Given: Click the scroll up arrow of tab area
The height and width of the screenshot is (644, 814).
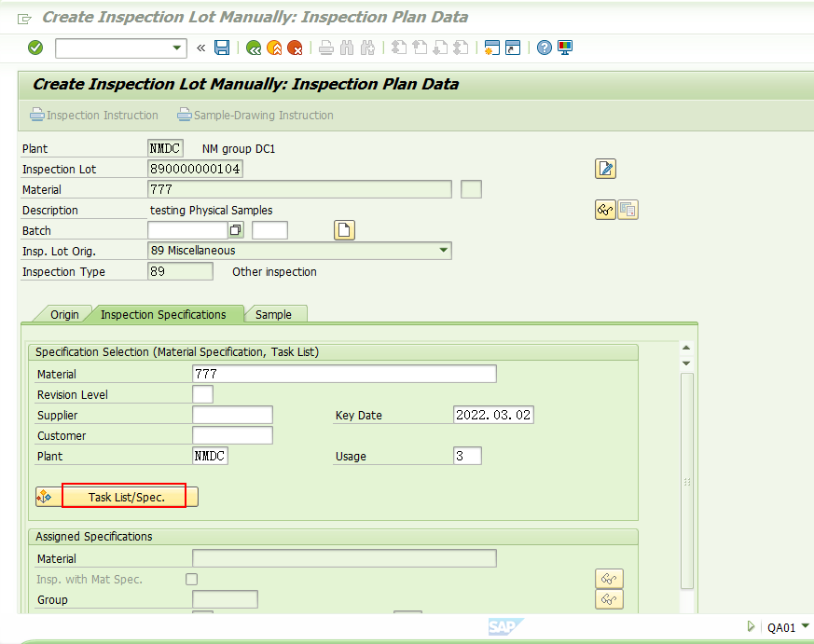Looking at the screenshot, I should pyautogui.click(x=686, y=348).
